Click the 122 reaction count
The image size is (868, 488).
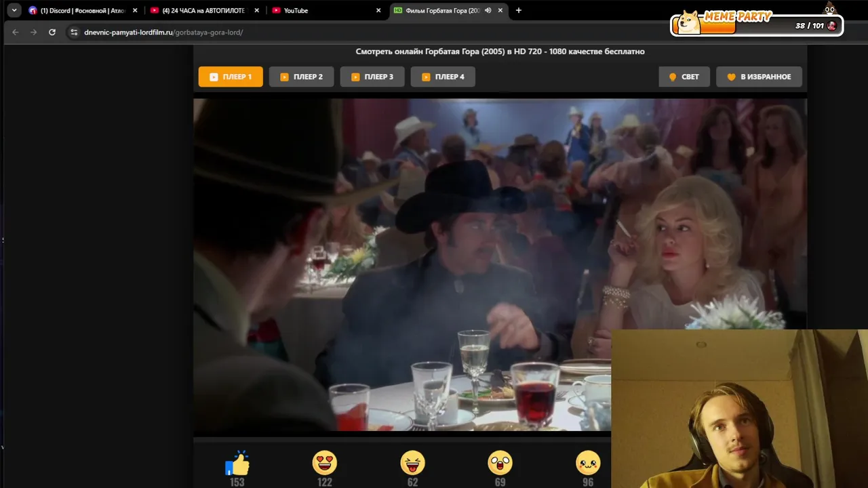coord(325,482)
